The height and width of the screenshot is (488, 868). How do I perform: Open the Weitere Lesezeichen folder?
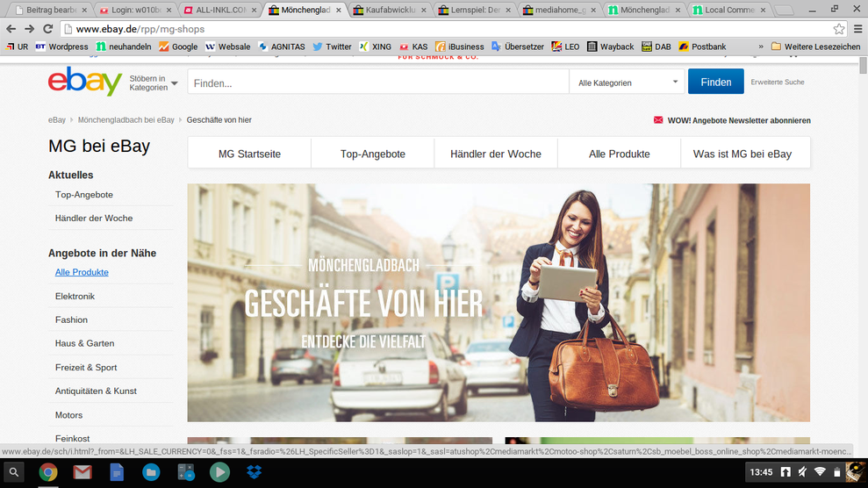pos(816,47)
